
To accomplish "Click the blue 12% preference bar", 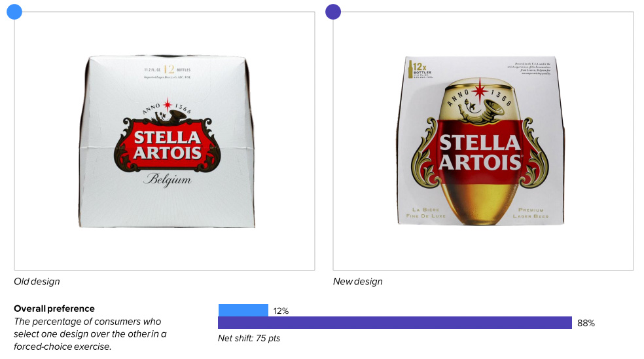I will point(243,310).
